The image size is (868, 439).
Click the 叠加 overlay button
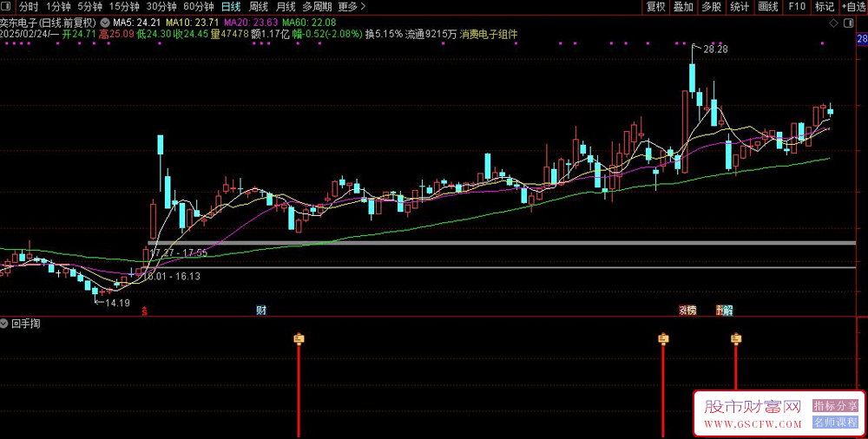[683, 7]
